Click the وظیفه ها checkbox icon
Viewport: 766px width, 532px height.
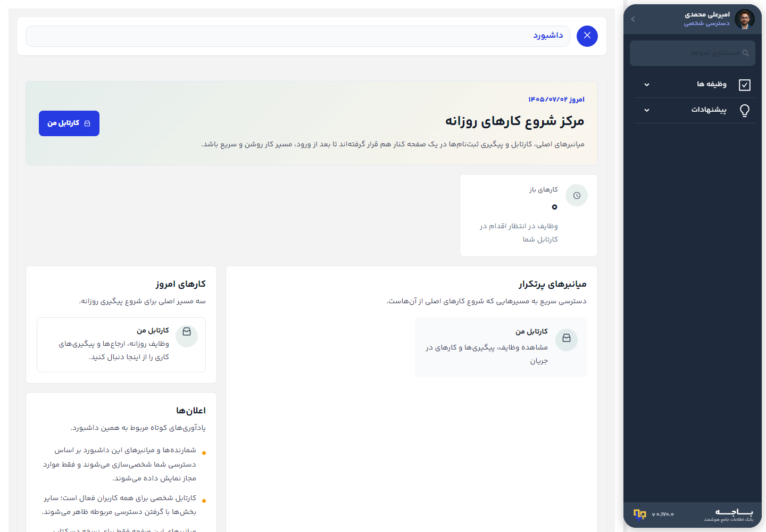click(745, 85)
